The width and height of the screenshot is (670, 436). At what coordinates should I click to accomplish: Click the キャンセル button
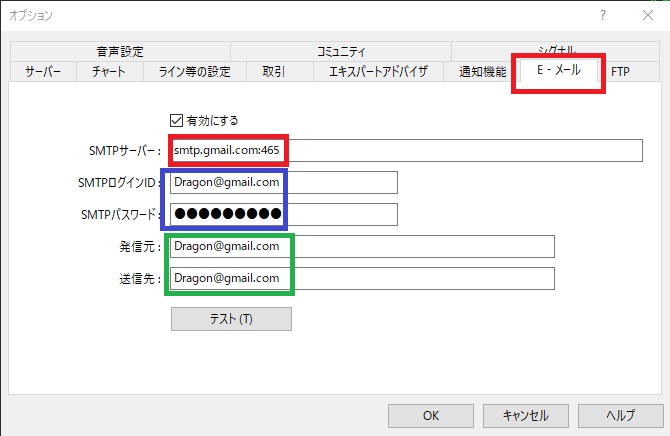526,416
